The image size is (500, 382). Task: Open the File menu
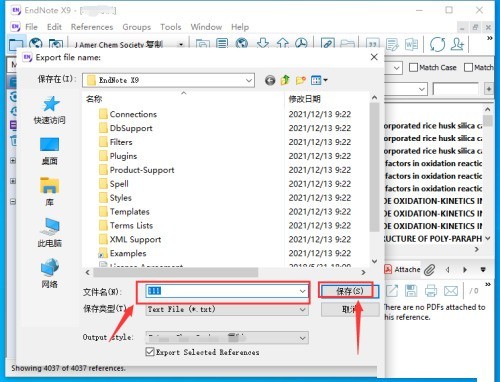point(31,27)
